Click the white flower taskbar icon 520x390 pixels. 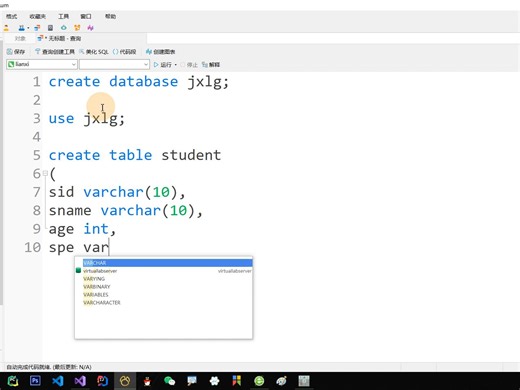pyautogui.click(x=214, y=381)
